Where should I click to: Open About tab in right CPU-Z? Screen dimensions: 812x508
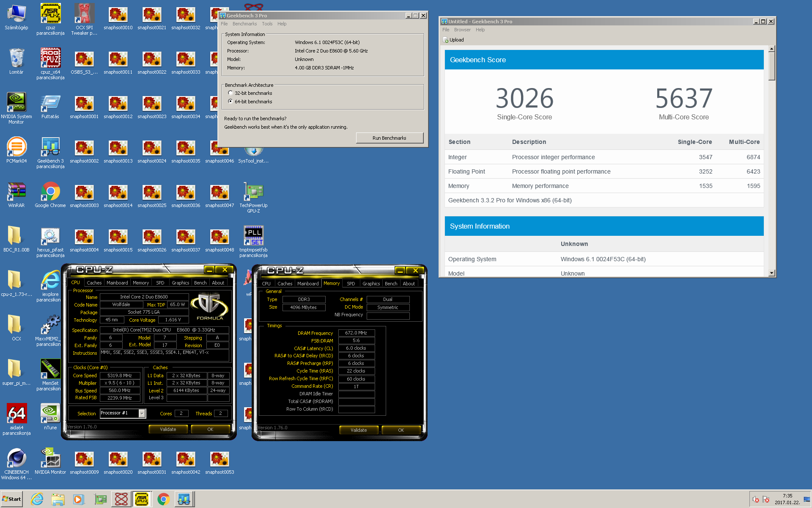tap(409, 284)
